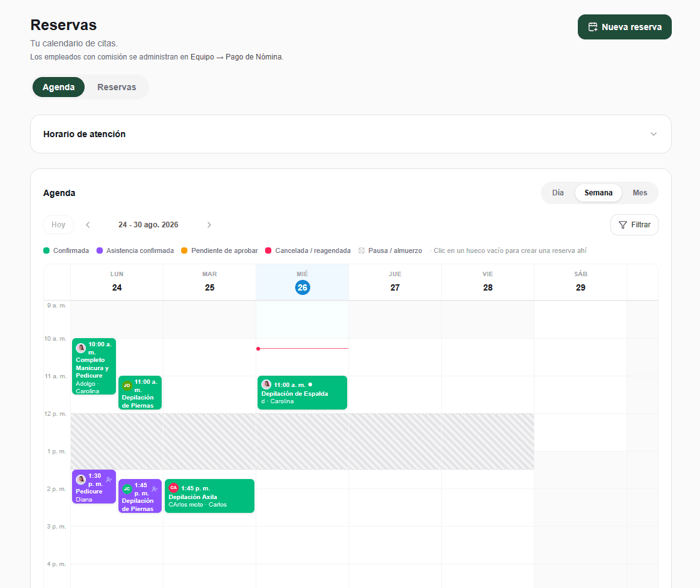Click green 11:00 a. m. Depilación de Piernas card
The height and width of the screenshot is (588, 700).
pos(140,393)
